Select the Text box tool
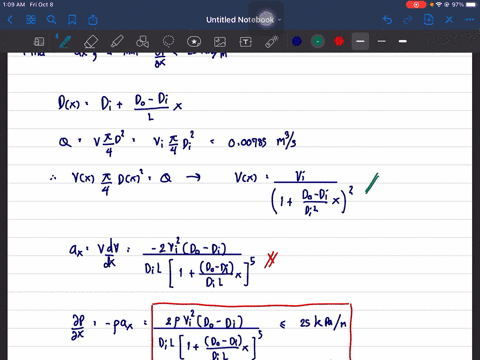This screenshot has height=360, width=480. pos(246,42)
